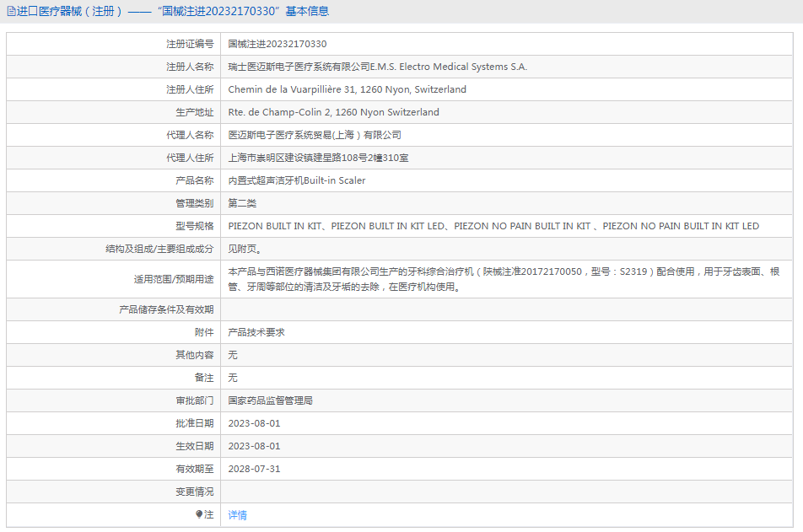Image resolution: width=803 pixels, height=532 pixels.
Task: Click the 批准日期 label
Action: 195,423
